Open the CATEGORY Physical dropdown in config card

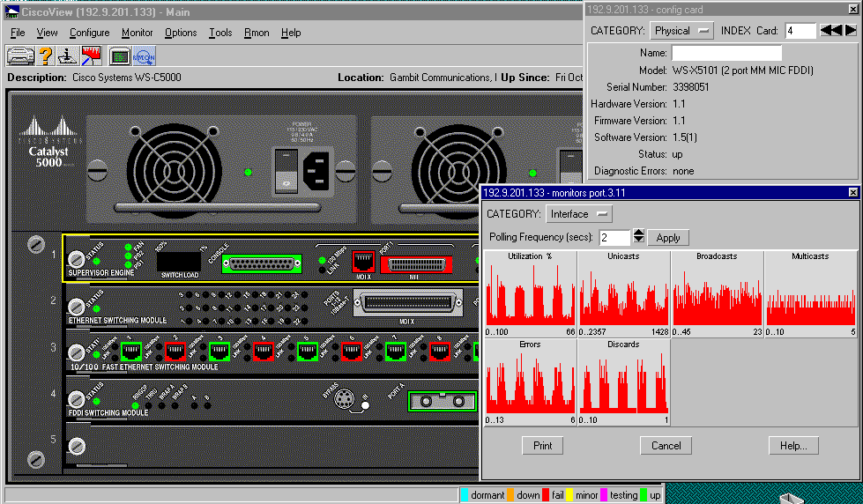(x=681, y=31)
